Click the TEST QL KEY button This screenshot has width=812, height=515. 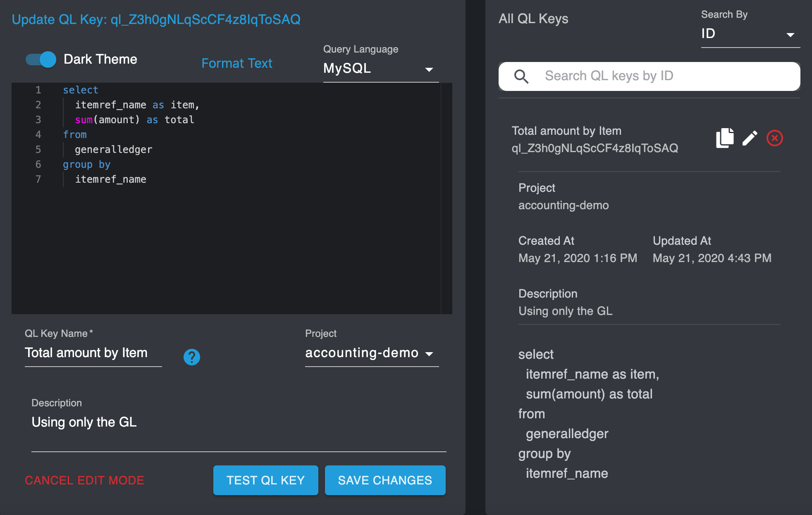[x=265, y=480]
